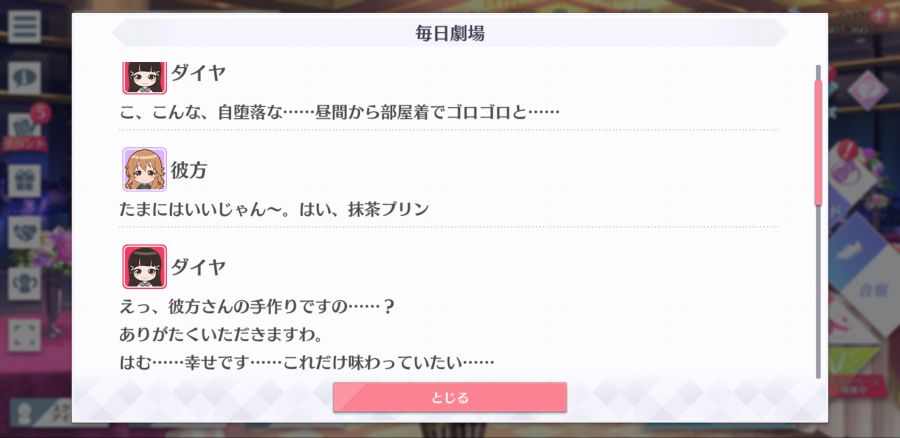Tap Dia's avatar beside the last message
The image size is (900, 438).
144,266
